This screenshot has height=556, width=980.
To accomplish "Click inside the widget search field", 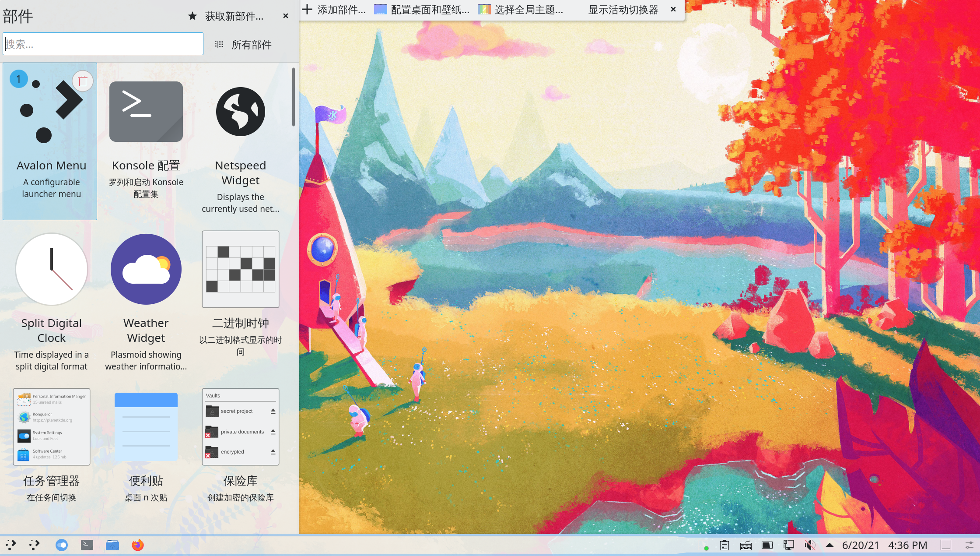I will pos(102,44).
